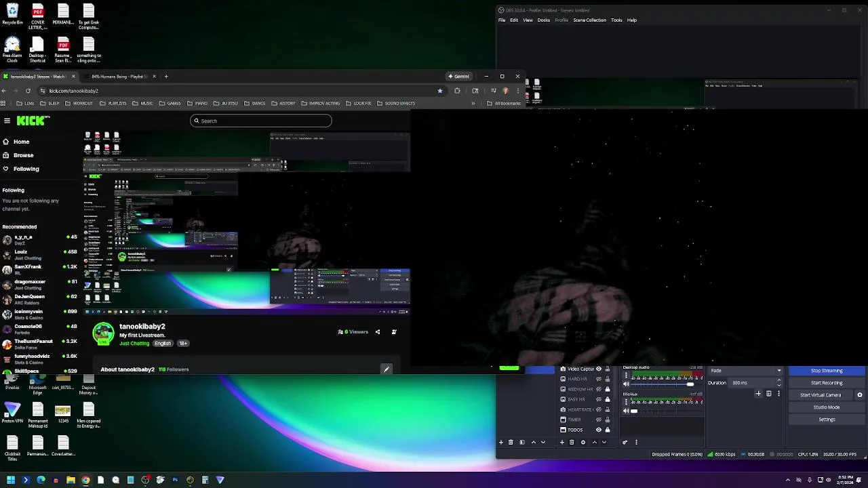
Task: Show the EASY HR source
Action: click(x=598, y=399)
